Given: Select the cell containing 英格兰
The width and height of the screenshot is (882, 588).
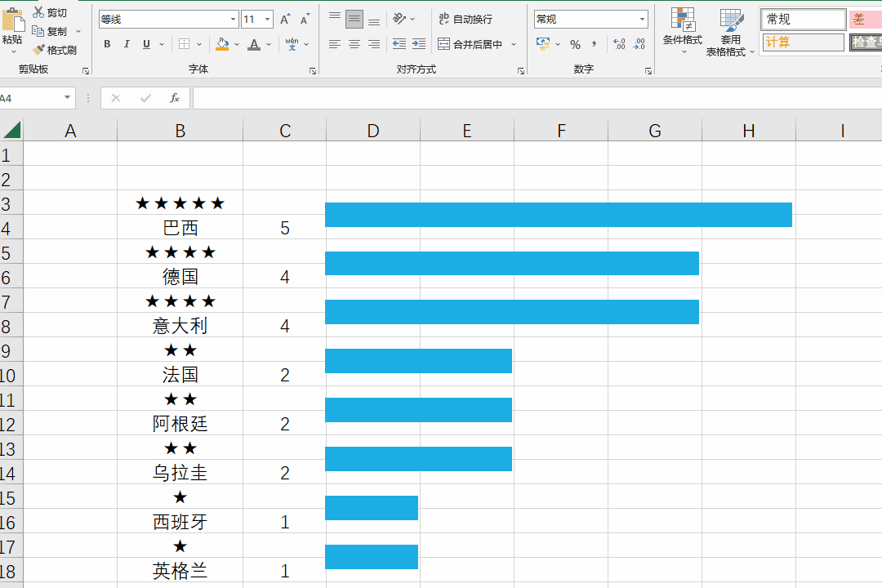Looking at the screenshot, I should coord(180,571).
